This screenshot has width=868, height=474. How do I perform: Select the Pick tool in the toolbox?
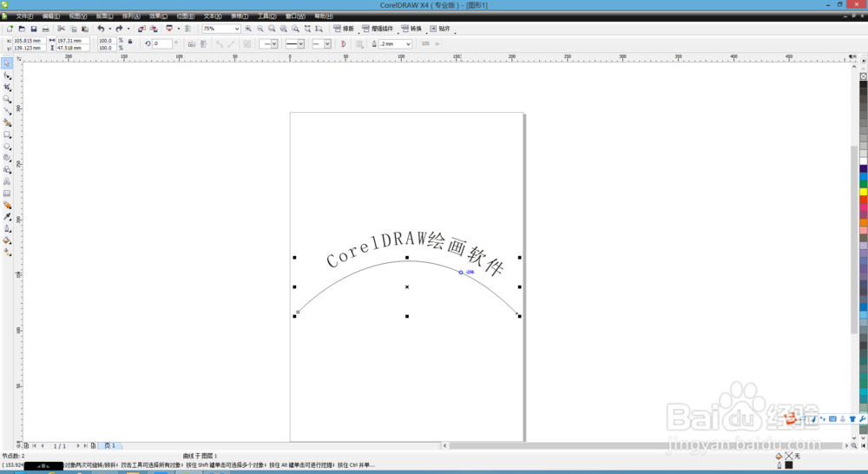coord(7,63)
